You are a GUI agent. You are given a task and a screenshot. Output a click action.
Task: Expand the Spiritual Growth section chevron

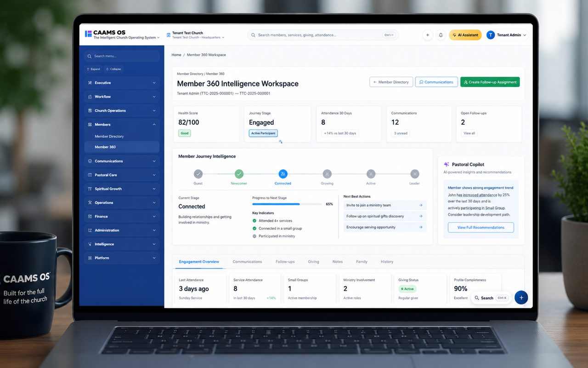[x=154, y=189]
